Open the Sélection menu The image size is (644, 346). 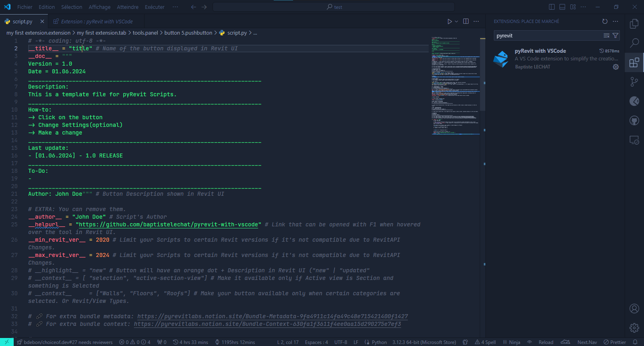pyautogui.click(x=72, y=7)
